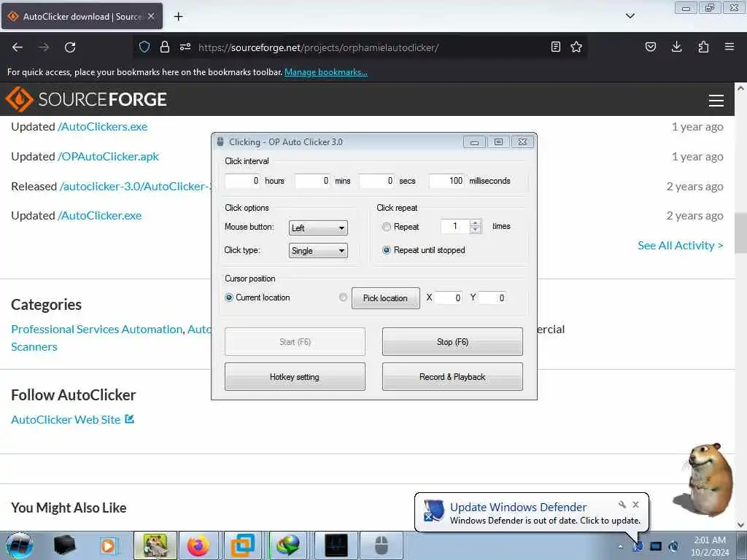
Task: Open /AutoClicker.exe file link
Action: coord(99,216)
